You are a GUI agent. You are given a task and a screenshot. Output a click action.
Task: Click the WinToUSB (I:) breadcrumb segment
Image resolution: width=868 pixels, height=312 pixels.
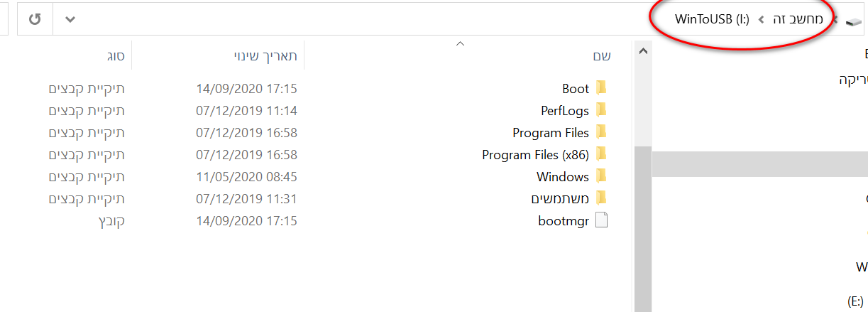(x=712, y=19)
